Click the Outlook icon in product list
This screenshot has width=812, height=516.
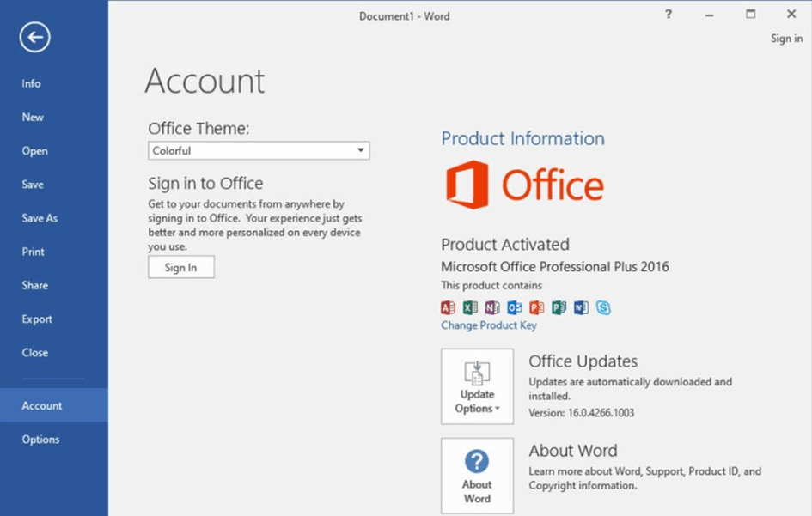515,307
